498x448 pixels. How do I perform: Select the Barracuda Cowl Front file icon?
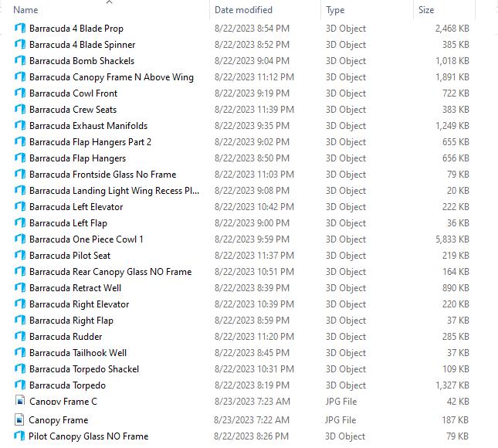(20, 93)
